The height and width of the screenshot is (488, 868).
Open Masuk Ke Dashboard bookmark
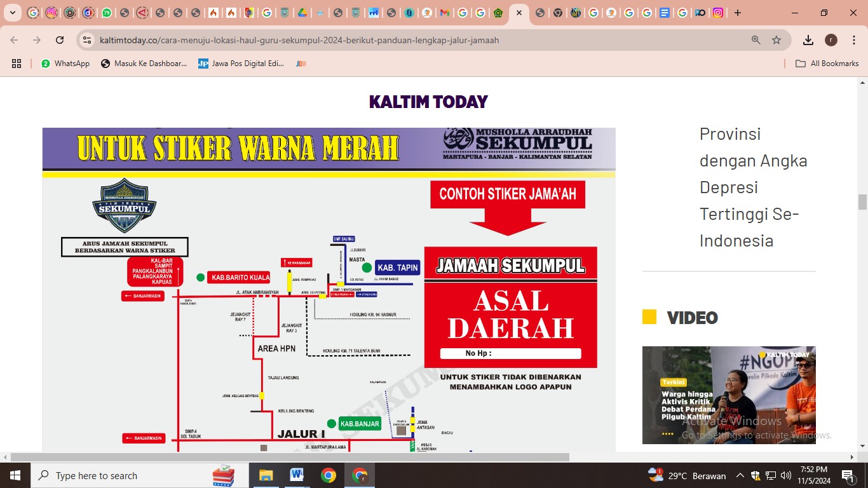[x=144, y=64]
